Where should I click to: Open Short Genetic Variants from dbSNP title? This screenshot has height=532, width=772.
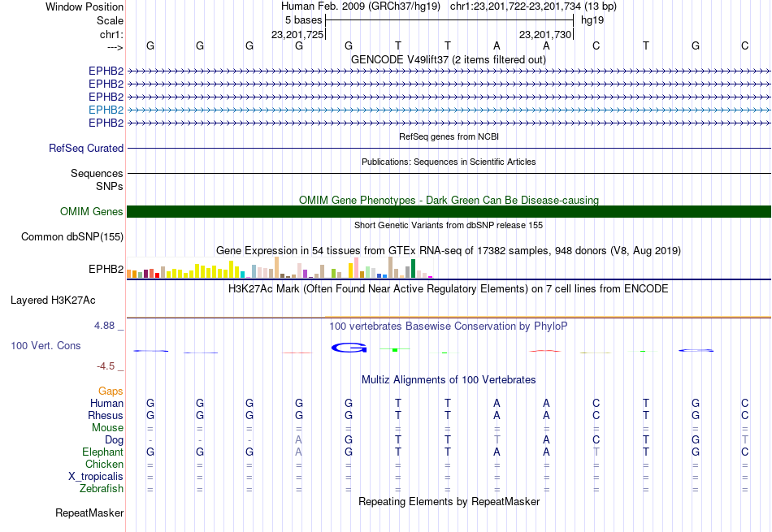pyautogui.click(x=449, y=226)
